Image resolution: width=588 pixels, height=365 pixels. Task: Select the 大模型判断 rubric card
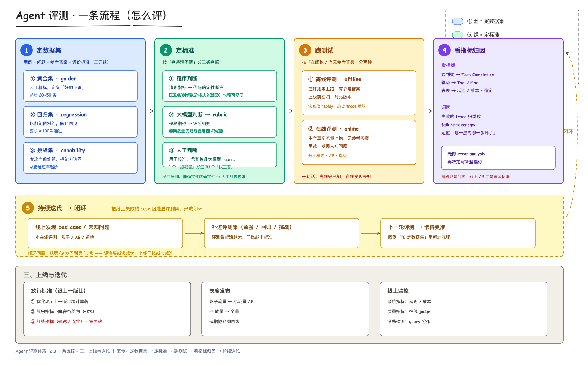pos(220,122)
